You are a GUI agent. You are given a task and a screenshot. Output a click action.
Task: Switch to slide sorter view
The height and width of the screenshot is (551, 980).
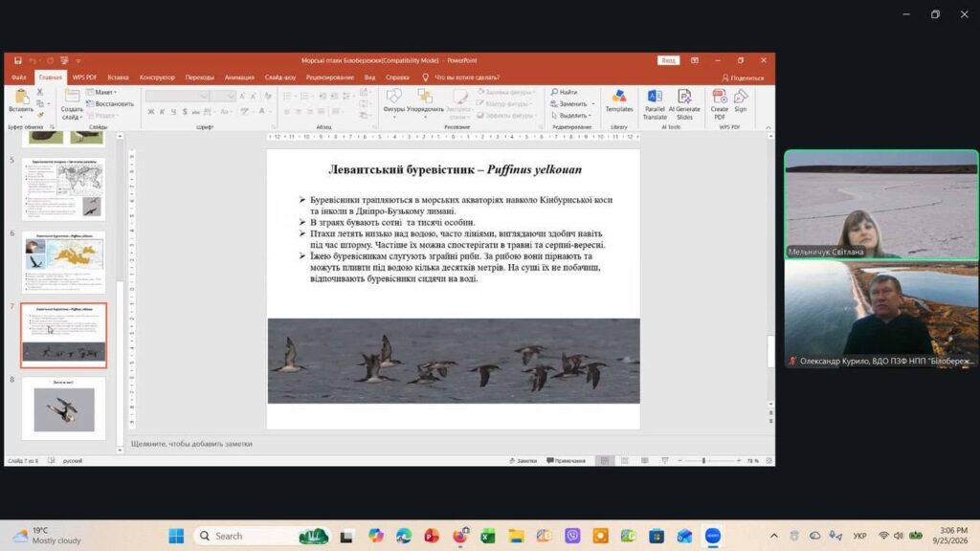(624, 460)
